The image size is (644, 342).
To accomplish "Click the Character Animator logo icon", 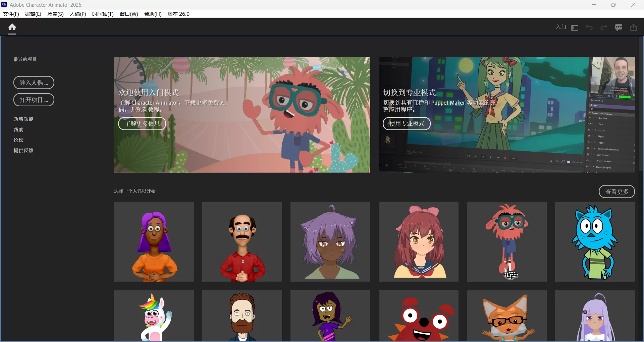I will click(x=4, y=5).
